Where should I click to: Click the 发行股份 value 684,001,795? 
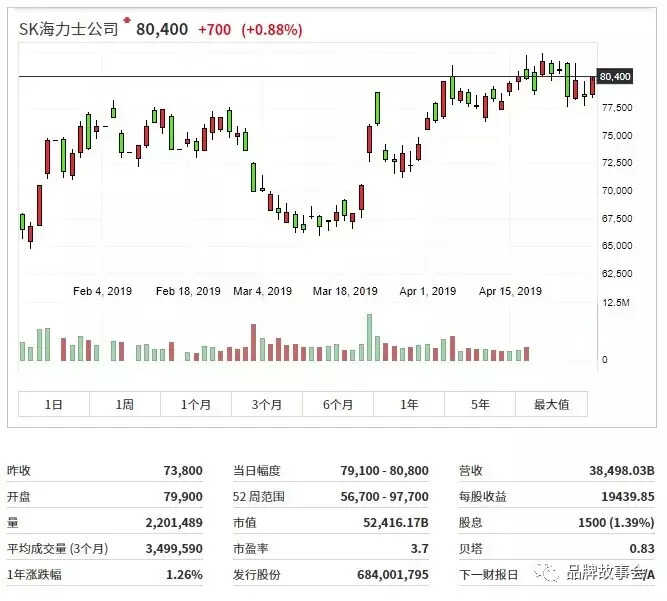pyautogui.click(x=393, y=574)
